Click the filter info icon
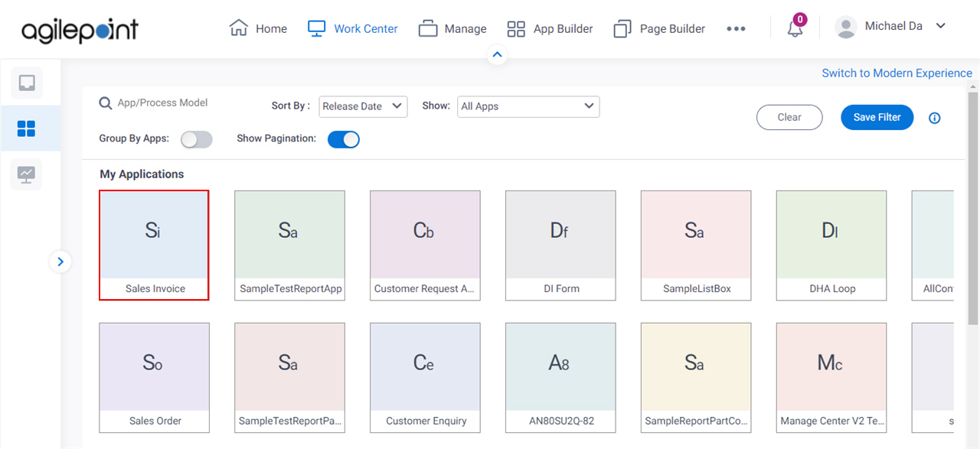Screen dimensions: 980x449 tap(934, 118)
